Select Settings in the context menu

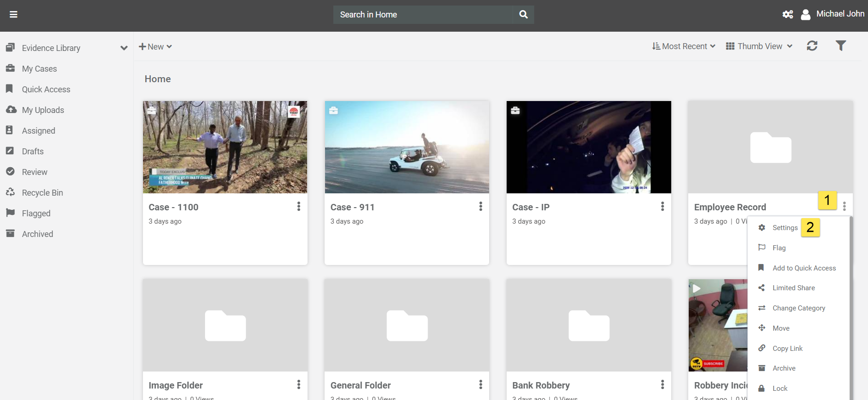click(785, 228)
